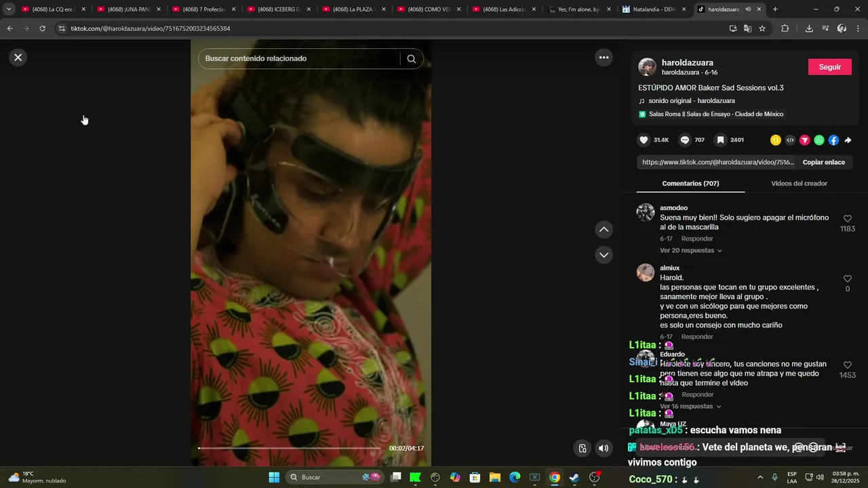Screen dimensions: 868x488
Task: Open the three-dot video options menu
Action: [x=604, y=58]
